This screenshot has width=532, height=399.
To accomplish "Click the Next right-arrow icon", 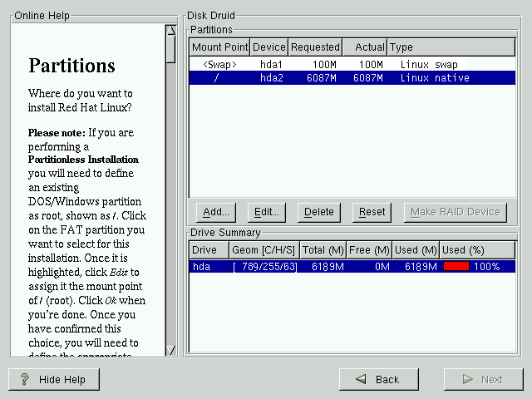I will click(467, 379).
